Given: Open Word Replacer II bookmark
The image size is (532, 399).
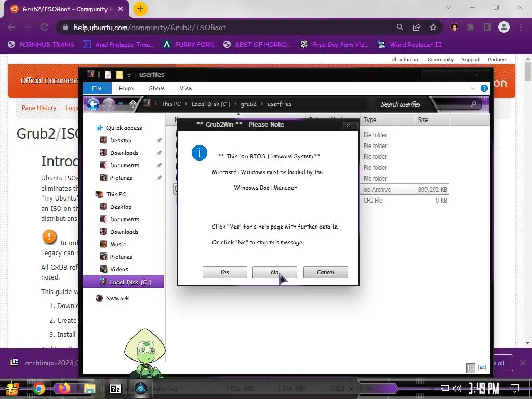Looking at the screenshot, I should click(x=410, y=45).
